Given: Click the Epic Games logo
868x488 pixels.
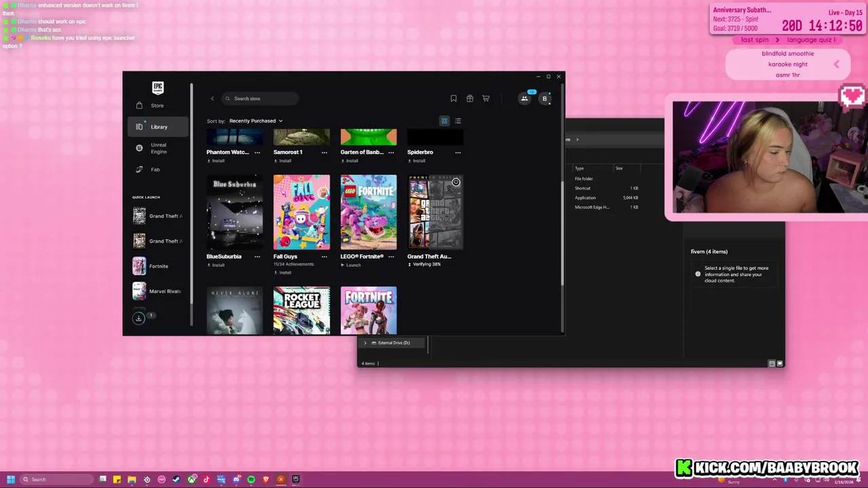Looking at the screenshot, I should [158, 87].
